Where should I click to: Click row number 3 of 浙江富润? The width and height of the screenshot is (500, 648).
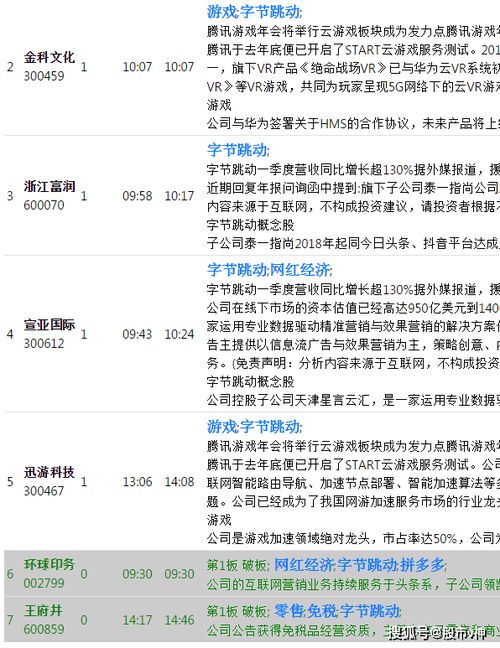click(x=10, y=196)
